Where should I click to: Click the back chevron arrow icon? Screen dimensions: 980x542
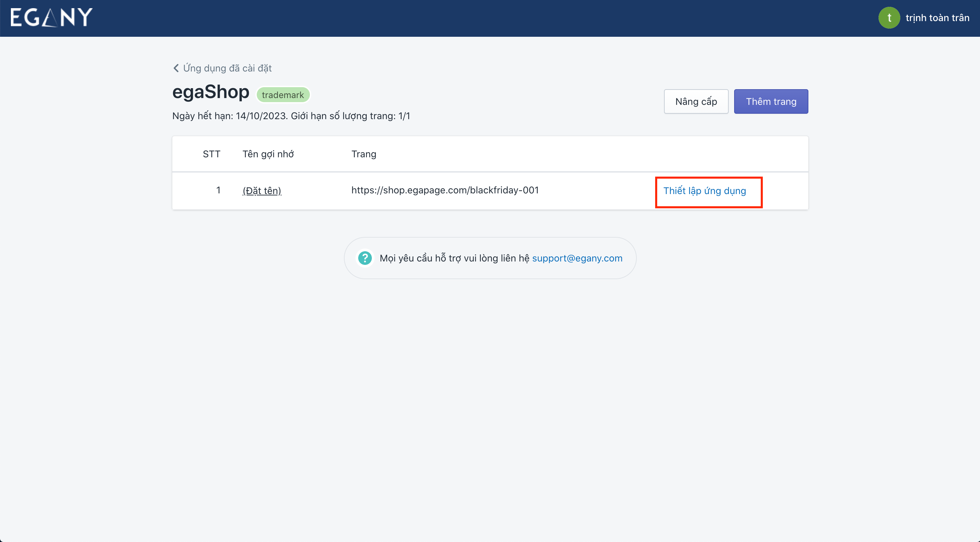coord(176,68)
